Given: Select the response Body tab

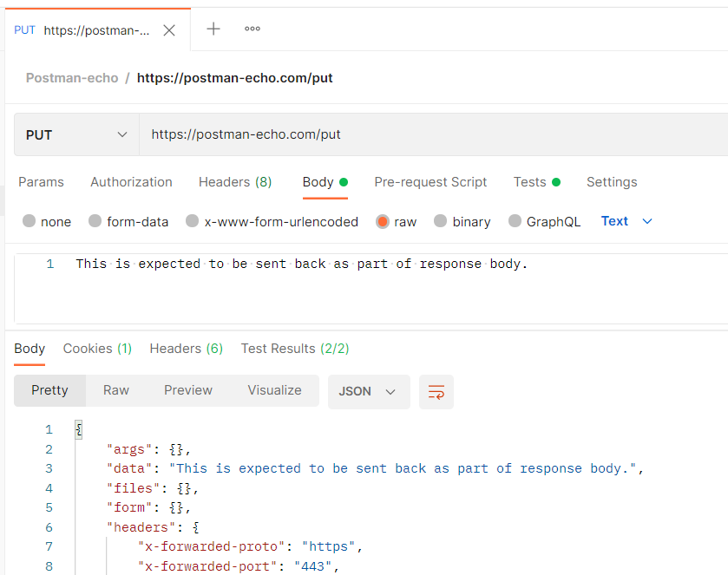Looking at the screenshot, I should 30,349.
